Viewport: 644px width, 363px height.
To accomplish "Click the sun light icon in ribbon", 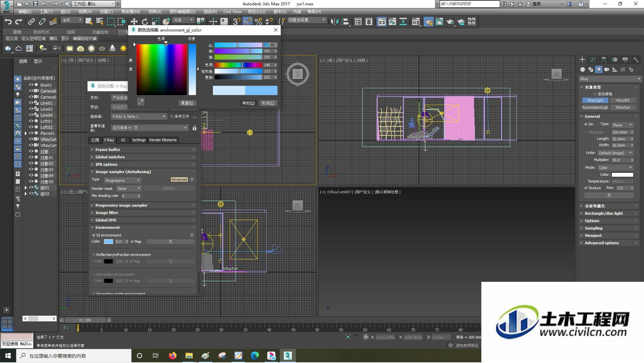I will tap(123, 49).
